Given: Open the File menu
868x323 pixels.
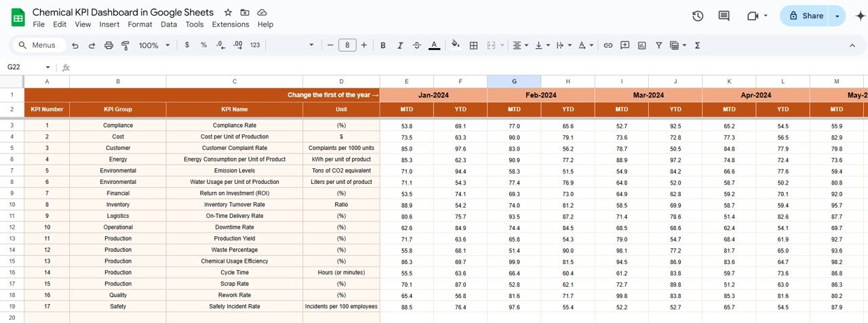Looking at the screenshot, I should [x=39, y=24].
